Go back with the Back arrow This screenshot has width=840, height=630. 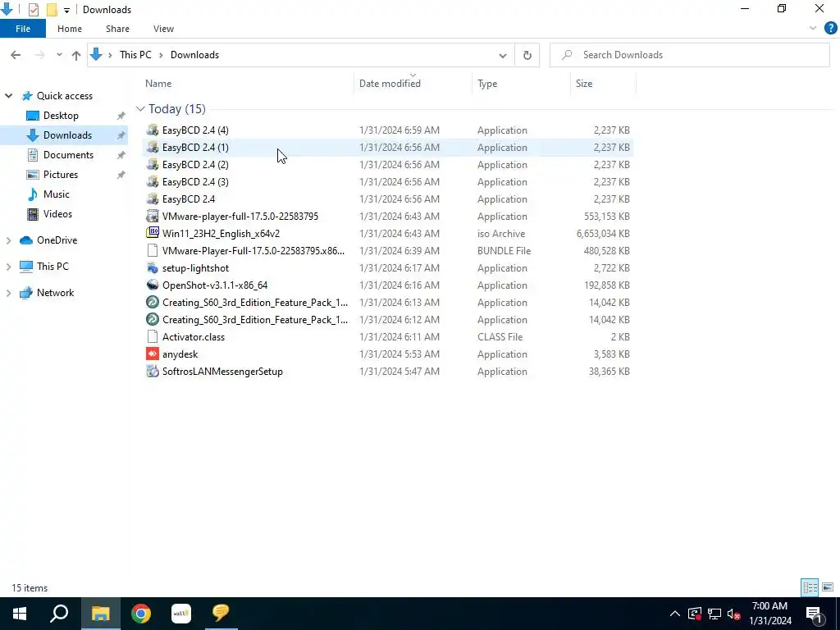pos(16,55)
